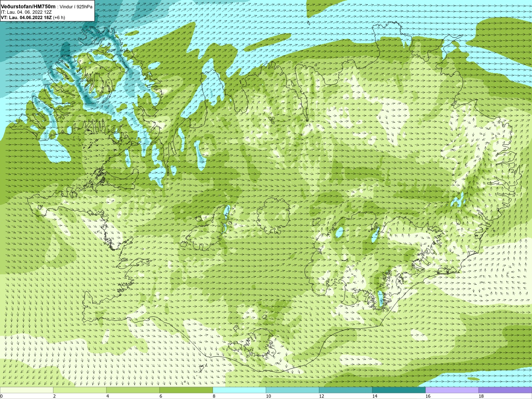Click the 10–12 turquoise legend swatch
532x399 pixels.
pos(293,390)
